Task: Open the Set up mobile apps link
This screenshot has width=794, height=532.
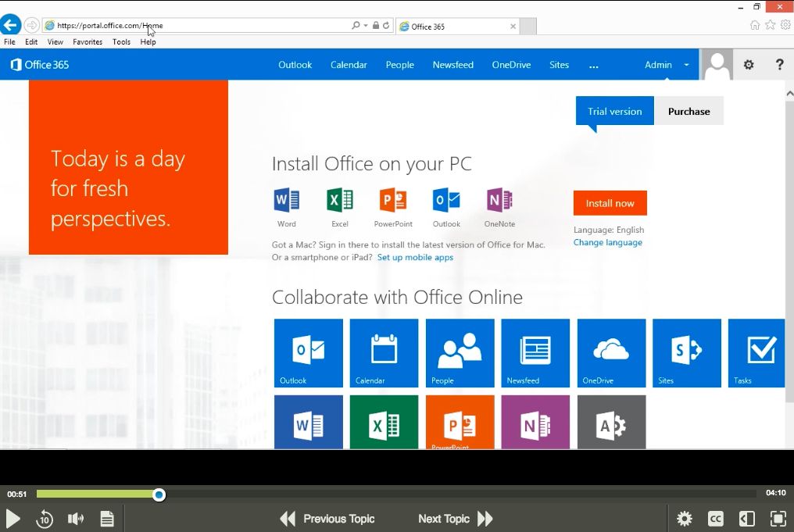Action: click(x=415, y=257)
